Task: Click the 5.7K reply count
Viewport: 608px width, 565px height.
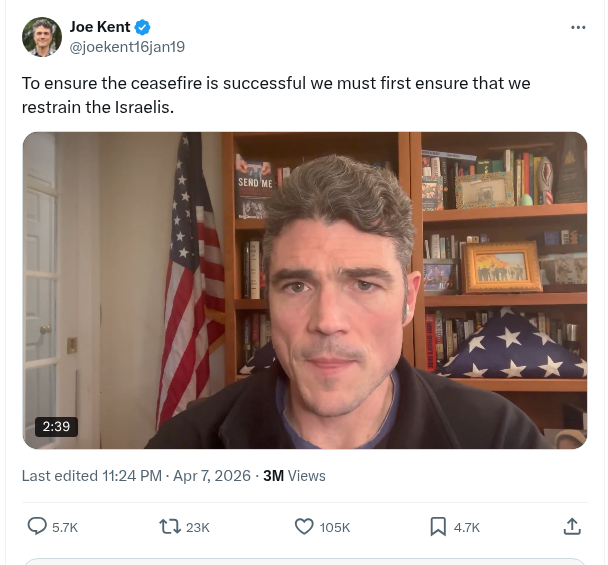Action: (x=64, y=527)
